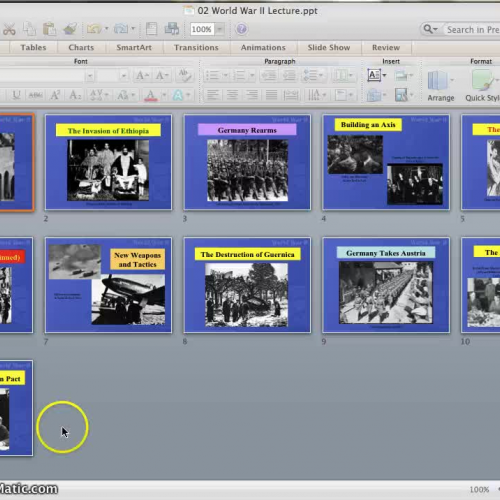This screenshot has height=500, width=500.
Task: Open the Change Case Aa dropdown
Action: [x=126, y=95]
